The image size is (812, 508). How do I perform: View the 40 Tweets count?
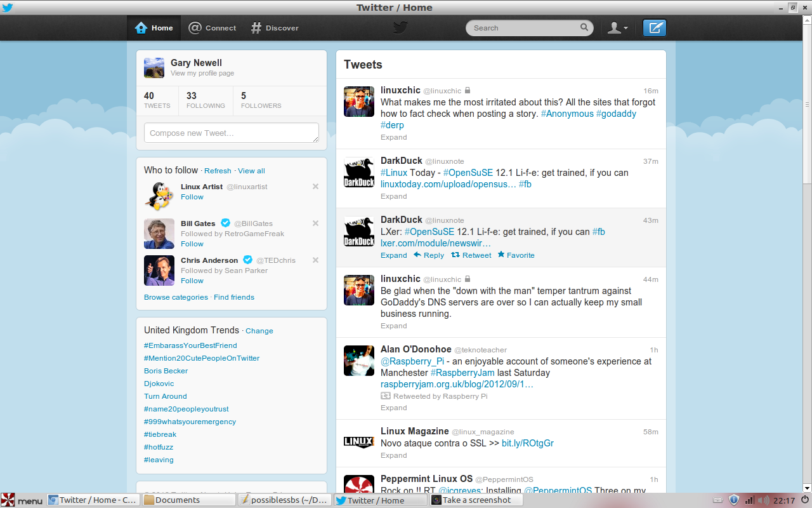pos(157,100)
